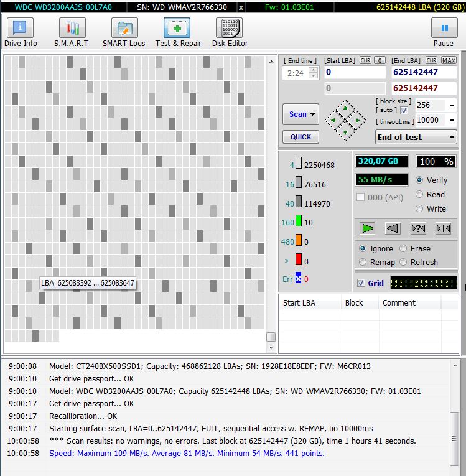The height and width of the screenshot is (476, 466).
Task: Click the End time field showing 2:24
Action: [296, 73]
